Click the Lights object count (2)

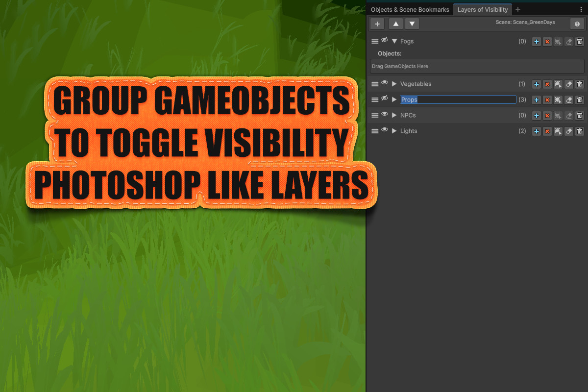pyautogui.click(x=522, y=131)
